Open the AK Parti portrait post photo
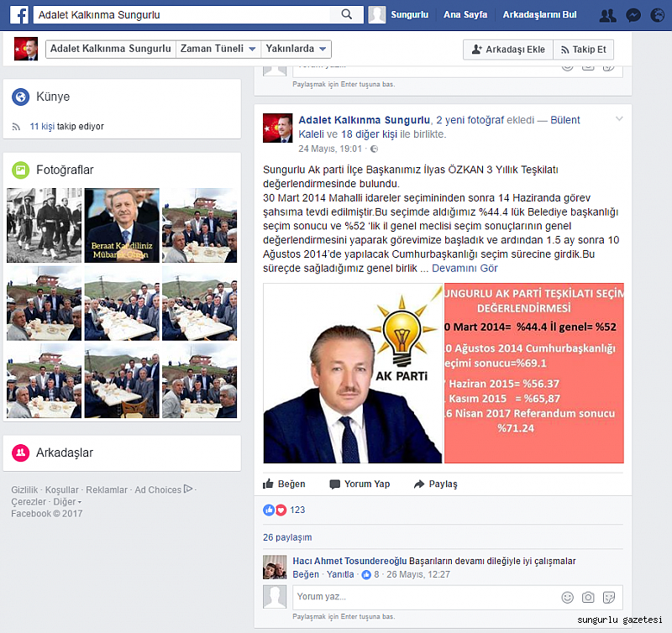This screenshot has height=633, width=672. pyautogui.click(x=353, y=373)
